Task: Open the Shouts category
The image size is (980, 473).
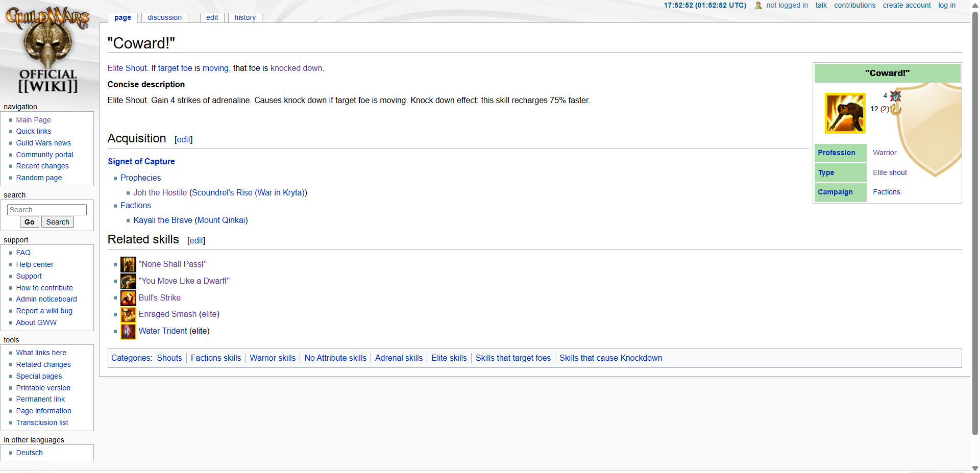Action: (169, 358)
